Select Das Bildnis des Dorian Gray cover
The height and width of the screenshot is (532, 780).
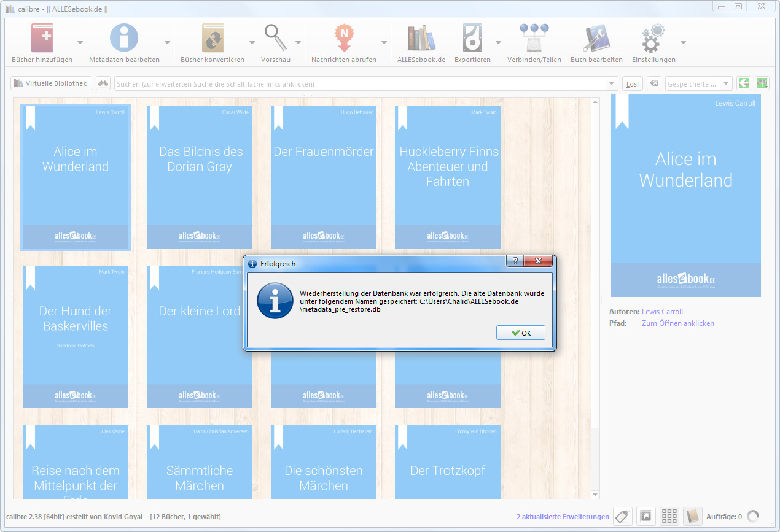(x=200, y=177)
